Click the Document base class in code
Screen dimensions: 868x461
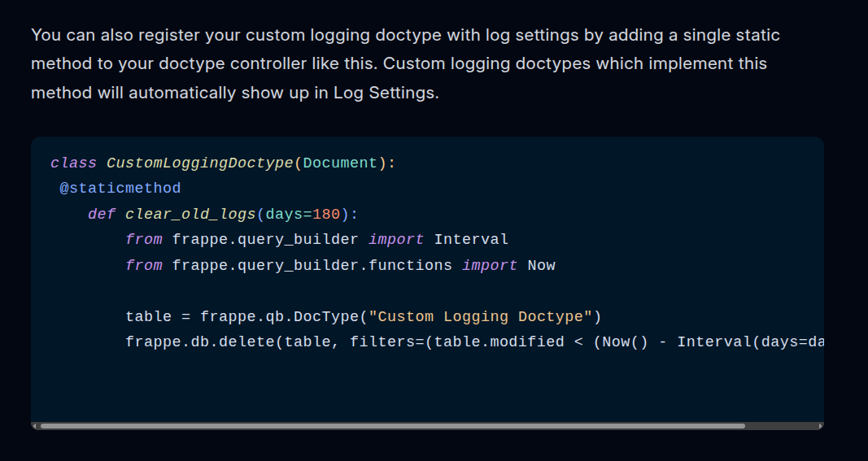click(340, 163)
